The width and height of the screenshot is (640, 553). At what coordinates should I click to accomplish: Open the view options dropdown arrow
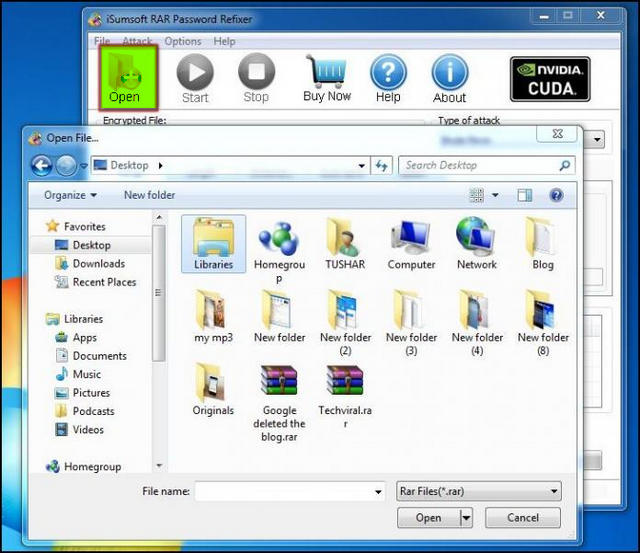coord(495,195)
